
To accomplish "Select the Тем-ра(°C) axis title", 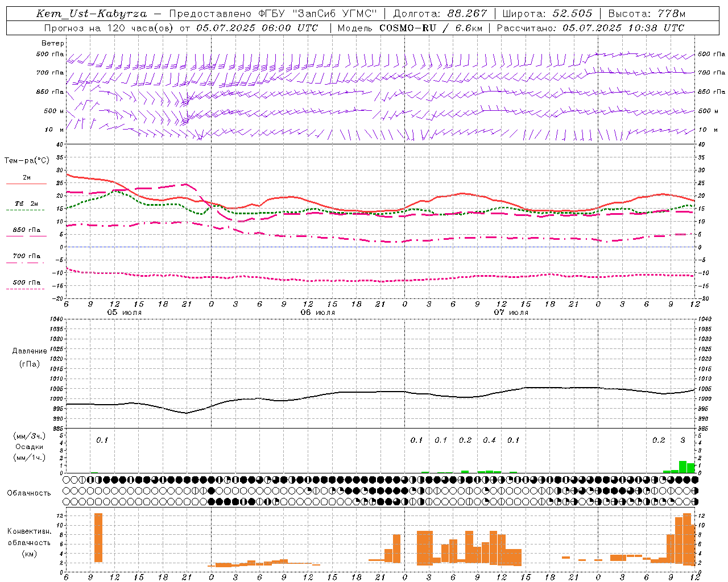I will coord(27,161).
